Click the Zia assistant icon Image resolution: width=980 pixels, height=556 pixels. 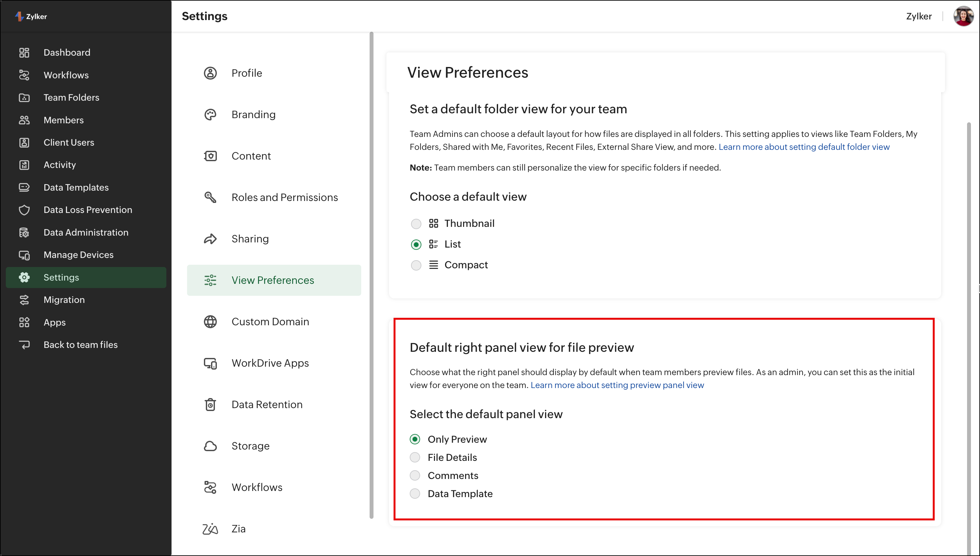(210, 529)
